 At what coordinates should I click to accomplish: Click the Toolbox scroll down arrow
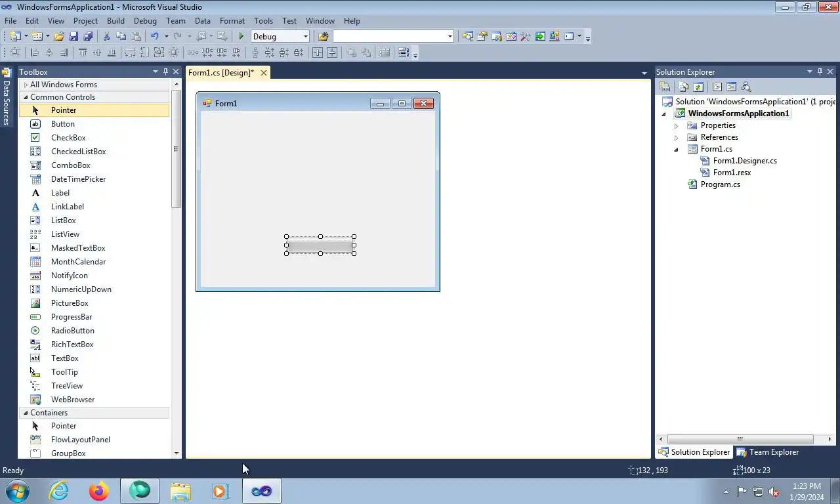(x=176, y=453)
